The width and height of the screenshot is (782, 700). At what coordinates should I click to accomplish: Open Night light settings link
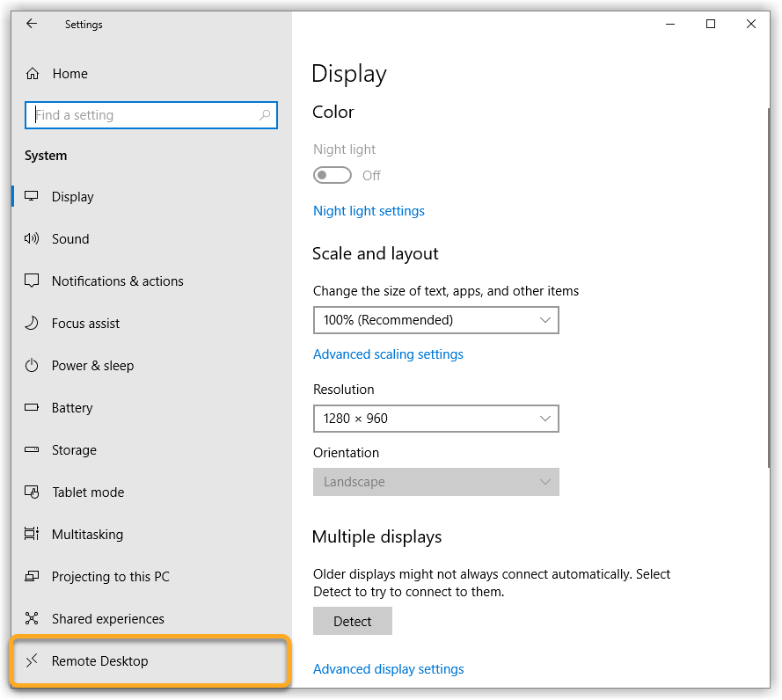click(369, 211)
